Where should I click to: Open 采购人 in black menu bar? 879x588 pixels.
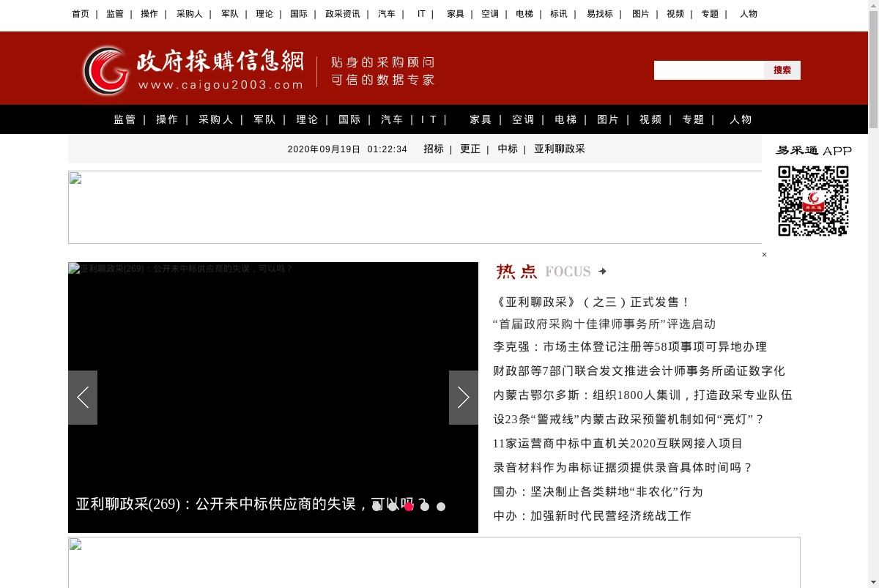coord(216,119)
